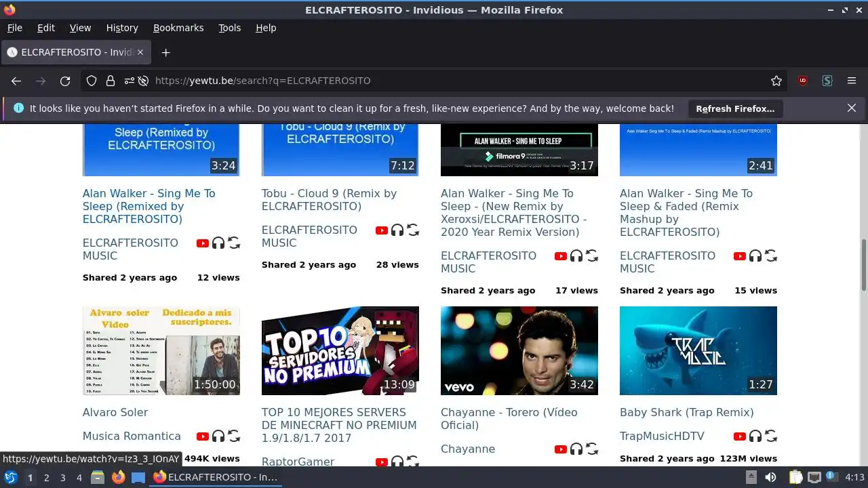Open YouTube icon beside Chayanne channel name

(561, 449)
